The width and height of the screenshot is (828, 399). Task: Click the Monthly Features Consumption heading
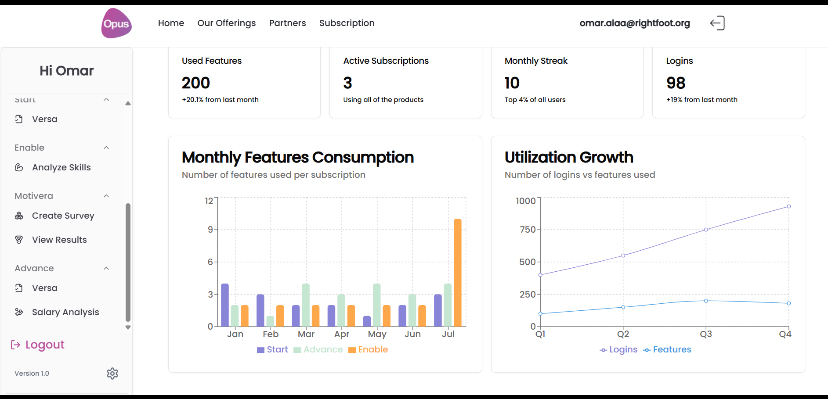click(x=298, y=157)
